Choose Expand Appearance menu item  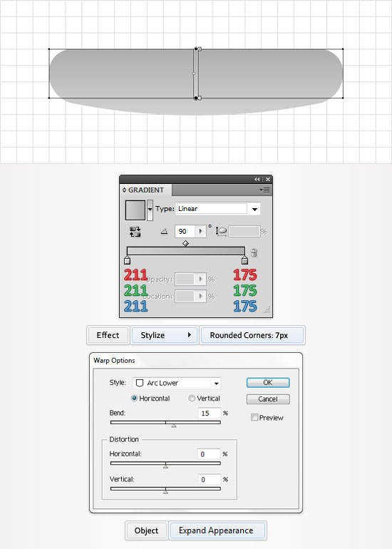click(x=216, y=530)
